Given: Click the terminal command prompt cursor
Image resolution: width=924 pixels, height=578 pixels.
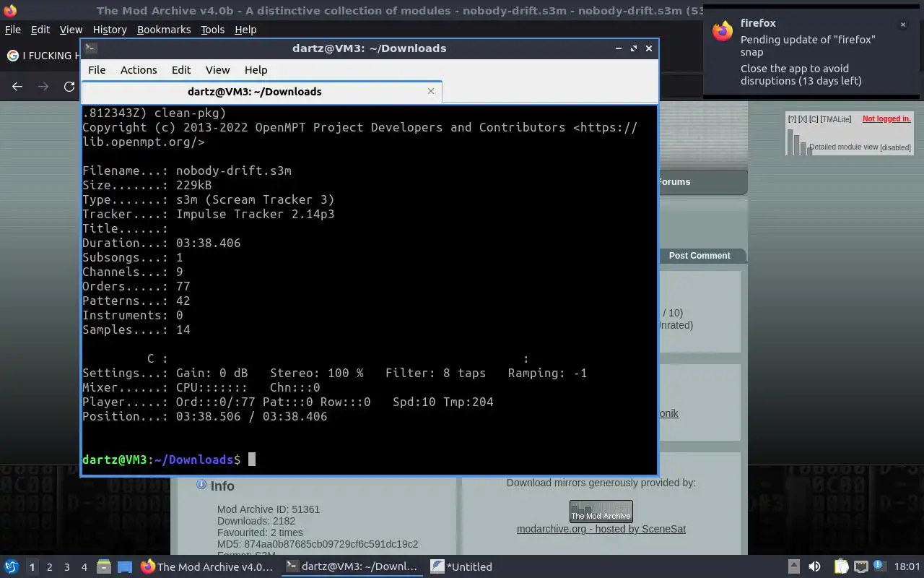Looking at the screenshot, I should tap(252, 460).
